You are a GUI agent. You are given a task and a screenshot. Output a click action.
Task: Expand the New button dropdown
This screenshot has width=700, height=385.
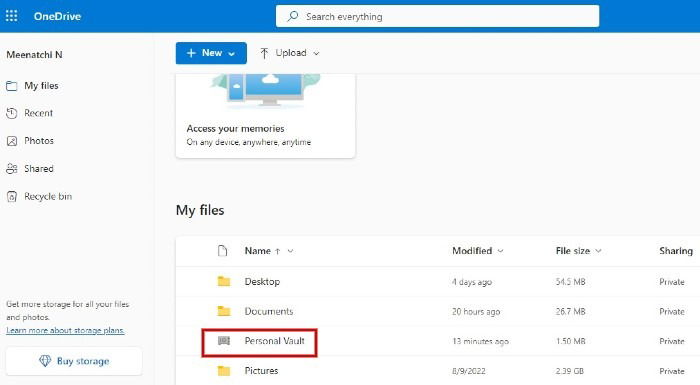(231, 54)
